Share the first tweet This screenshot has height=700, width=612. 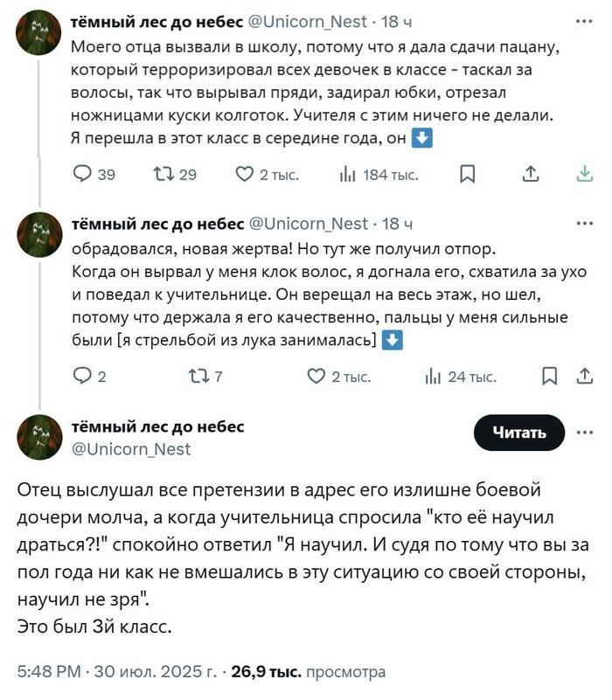(x=530, y=175)
